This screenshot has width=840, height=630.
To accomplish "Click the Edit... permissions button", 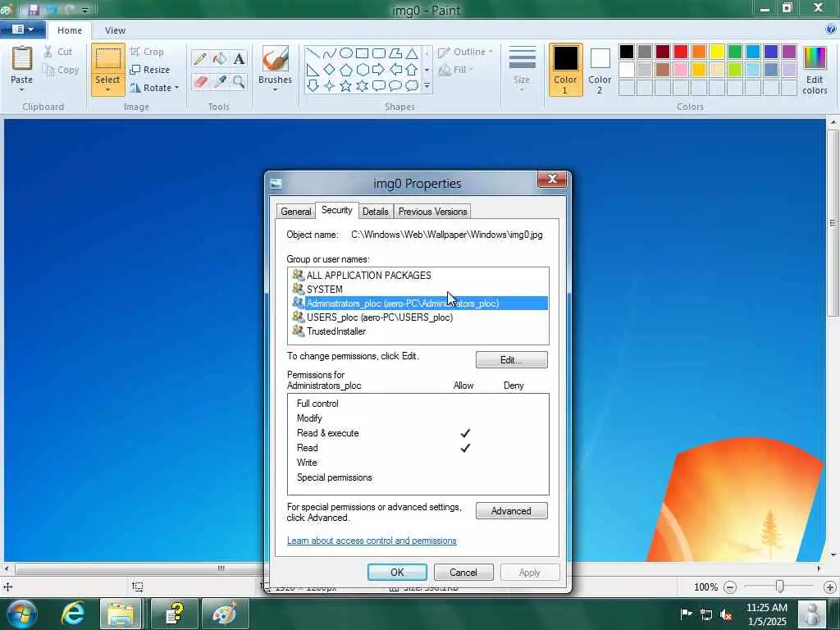I will coord(512,360).
